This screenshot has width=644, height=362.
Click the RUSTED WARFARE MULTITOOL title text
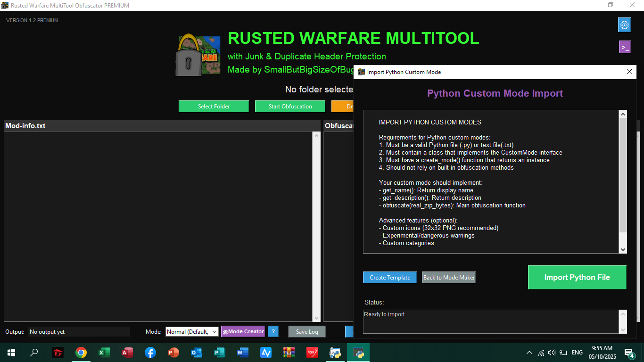click(354, 38)
